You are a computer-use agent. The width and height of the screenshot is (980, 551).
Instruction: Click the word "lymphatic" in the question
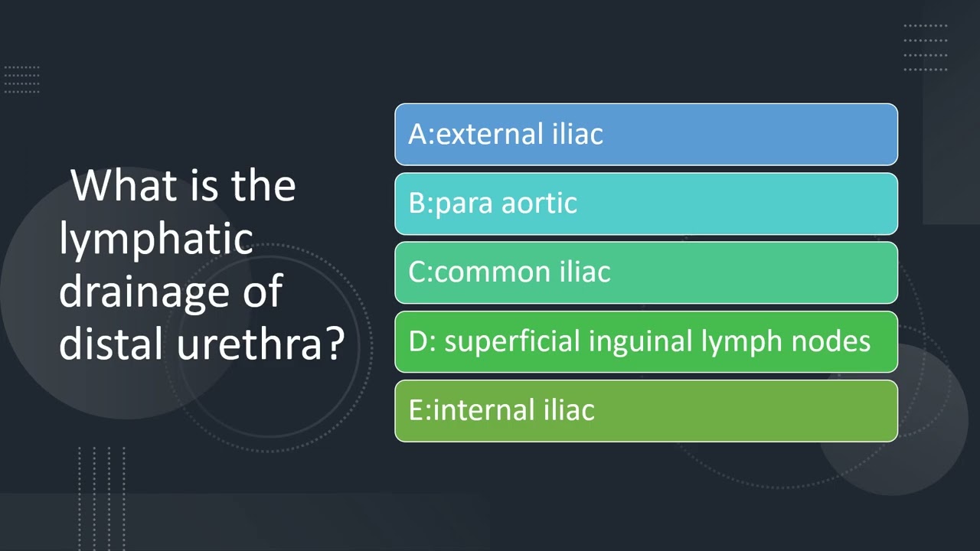(x=155, y=240)
